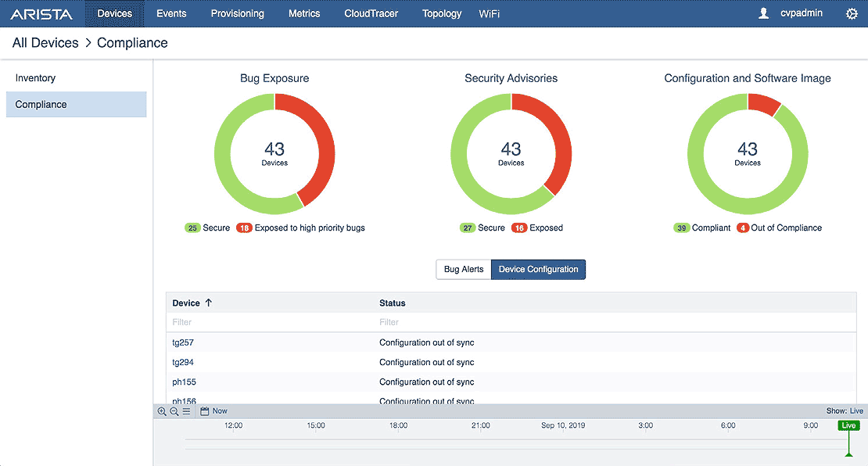Open the calendar date picker on the timeline
This screenshot has width=868, height=466.
pos(205,410)
